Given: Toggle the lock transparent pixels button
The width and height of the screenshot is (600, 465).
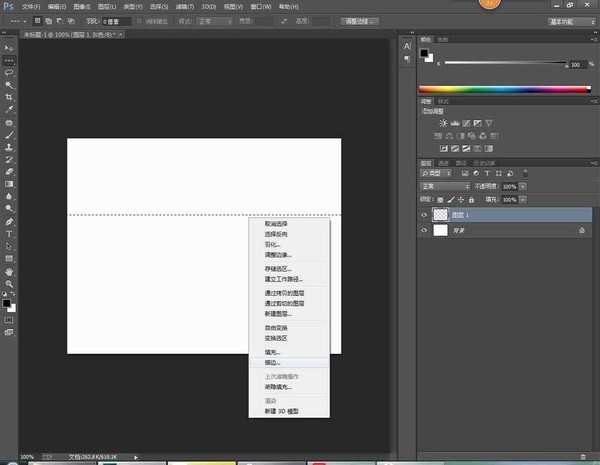Looking at the screenshot, I should click(439, 199).
